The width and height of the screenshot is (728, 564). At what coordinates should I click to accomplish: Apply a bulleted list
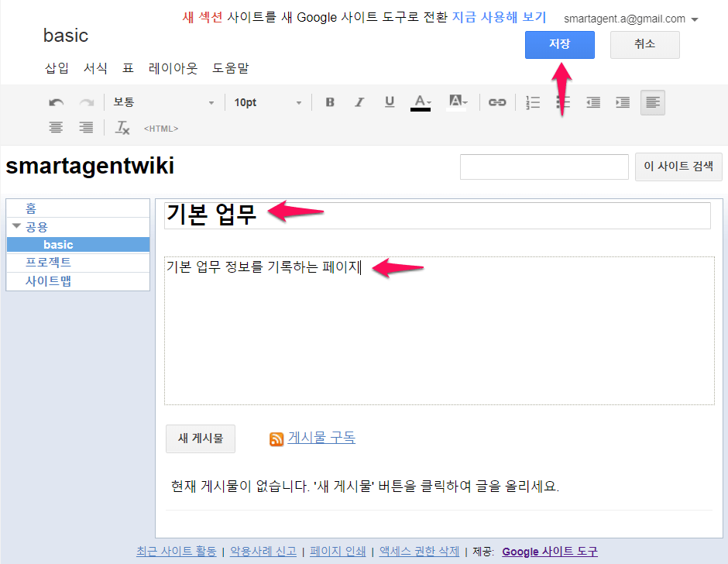pos(562,101)
